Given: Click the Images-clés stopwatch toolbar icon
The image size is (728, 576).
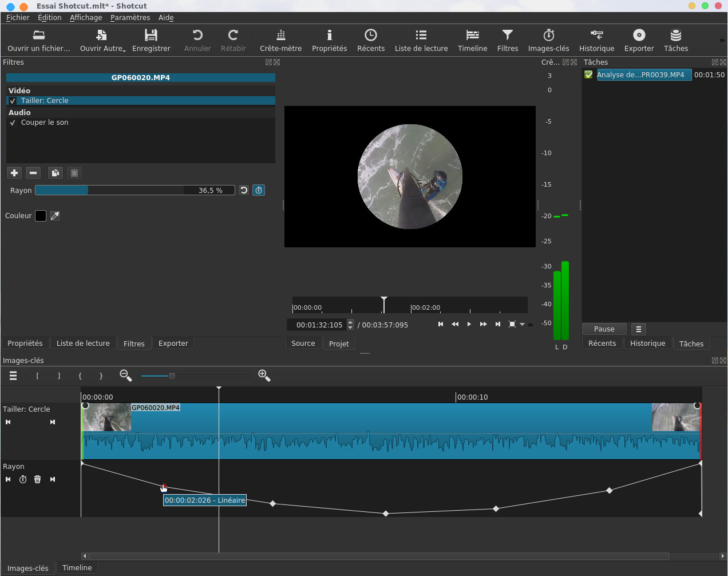Looking at the screenshot, I should tap(548, 41).
